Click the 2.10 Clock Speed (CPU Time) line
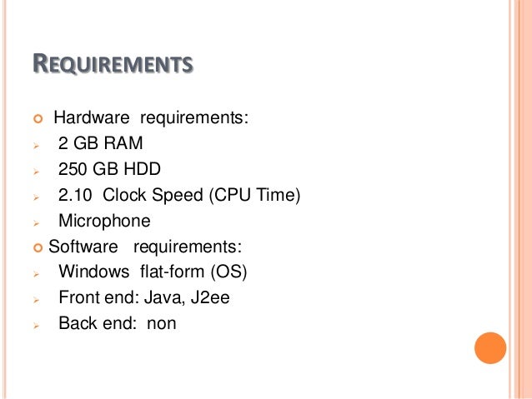 click(x=179, y=195)
